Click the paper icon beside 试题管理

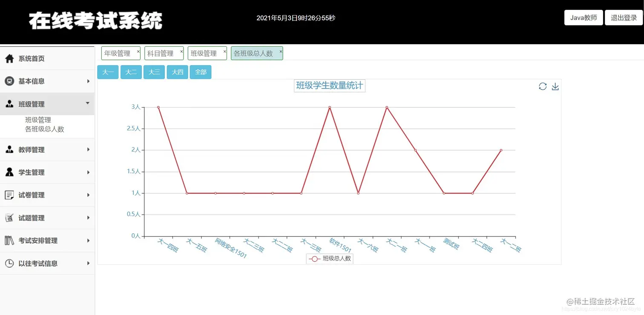[x=9, y=218]
